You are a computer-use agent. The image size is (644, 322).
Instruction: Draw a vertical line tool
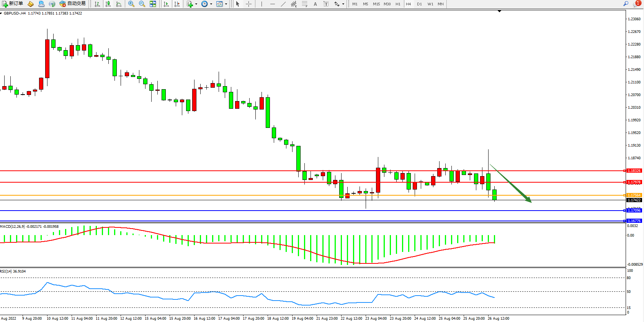click(x=262, y=4)
